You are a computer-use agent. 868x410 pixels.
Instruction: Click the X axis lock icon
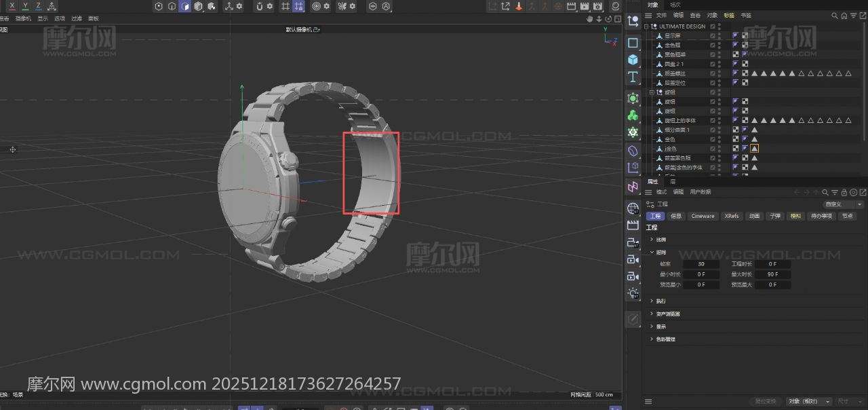12,6
